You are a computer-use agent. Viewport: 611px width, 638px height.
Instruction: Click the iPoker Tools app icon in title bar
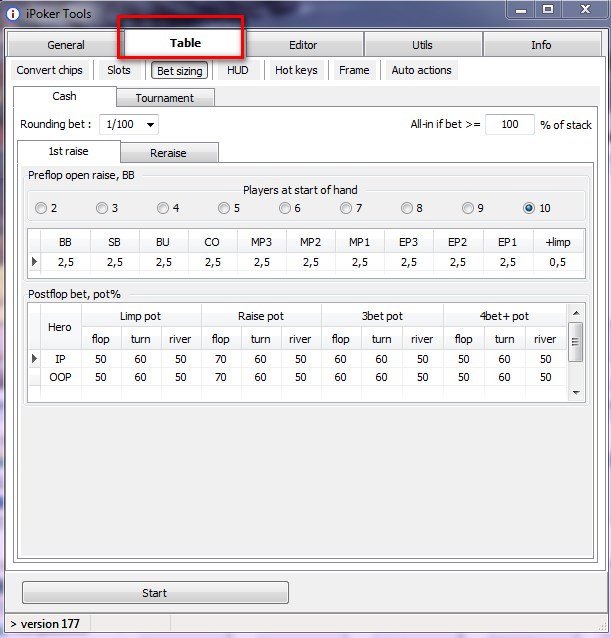tap(13, 14)
